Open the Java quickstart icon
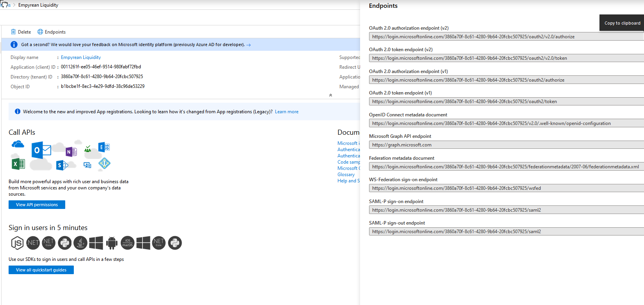Viewport: 644px width, 305px height. [80, 243]
